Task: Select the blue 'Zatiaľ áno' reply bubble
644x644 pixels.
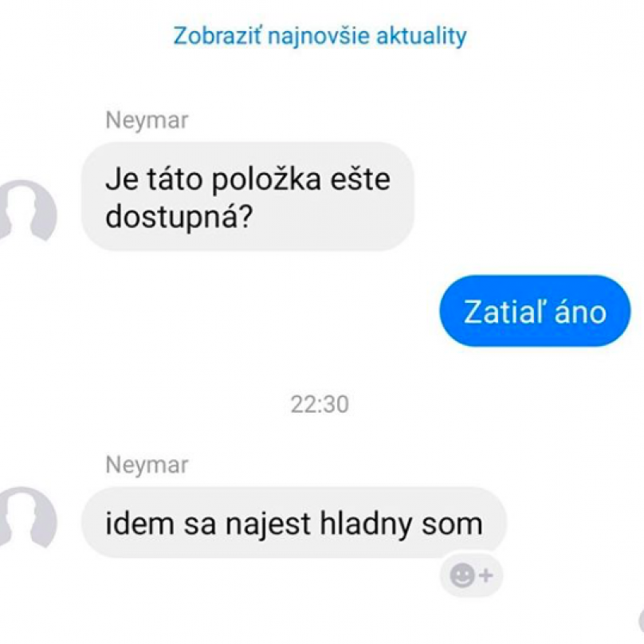Action: coord(535,311)
